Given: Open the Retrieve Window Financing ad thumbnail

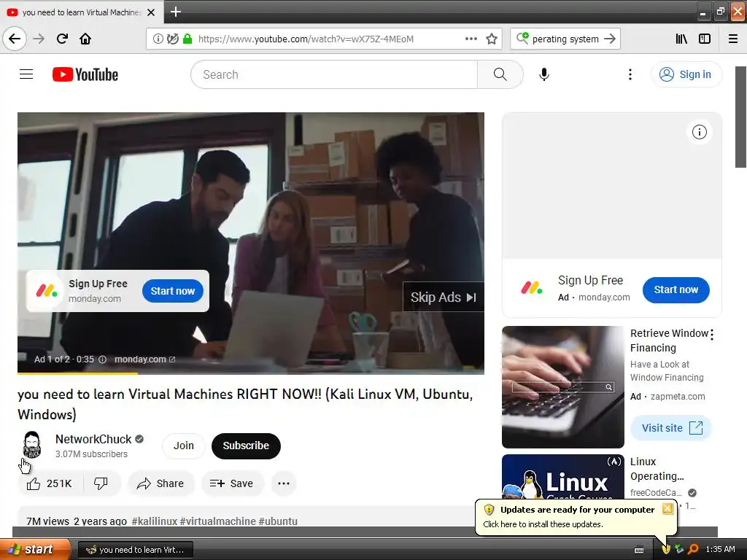Looking at the screenshot, I should click(562, 386).
